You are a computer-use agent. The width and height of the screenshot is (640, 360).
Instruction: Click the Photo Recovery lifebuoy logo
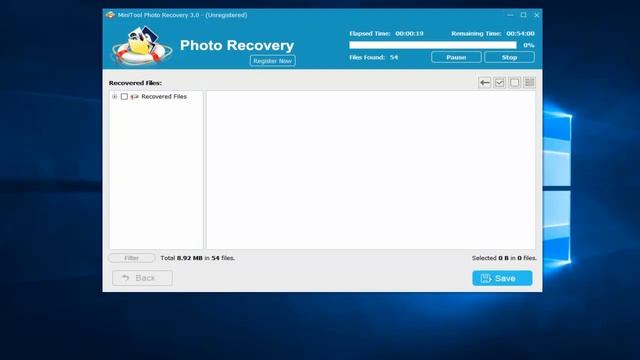(142, 45)
